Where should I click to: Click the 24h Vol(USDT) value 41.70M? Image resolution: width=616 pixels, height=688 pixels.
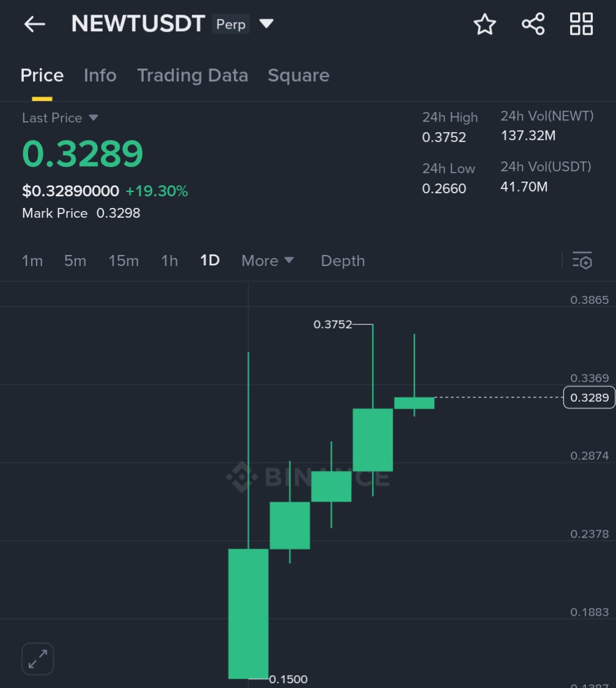(524, 187)
